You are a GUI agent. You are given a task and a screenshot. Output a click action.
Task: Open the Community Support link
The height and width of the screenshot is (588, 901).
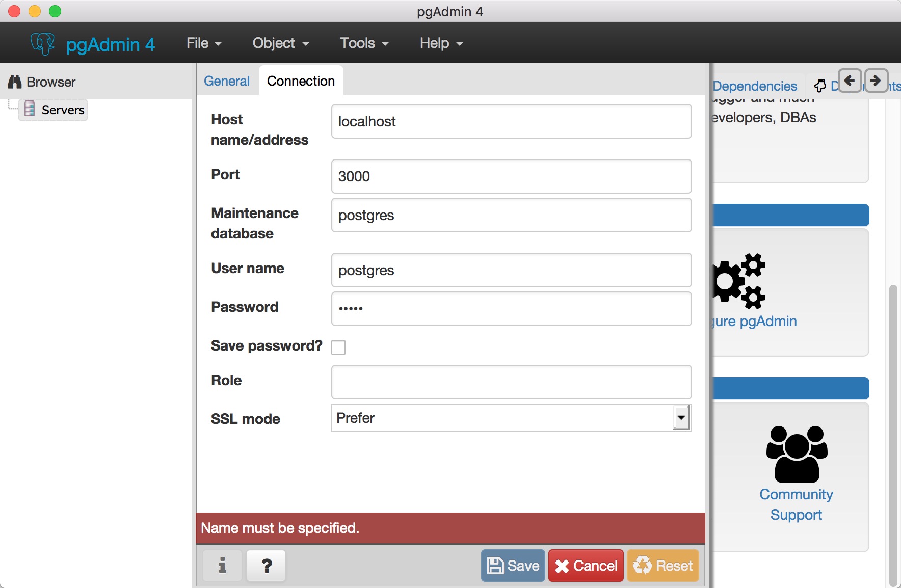(796, 504)
